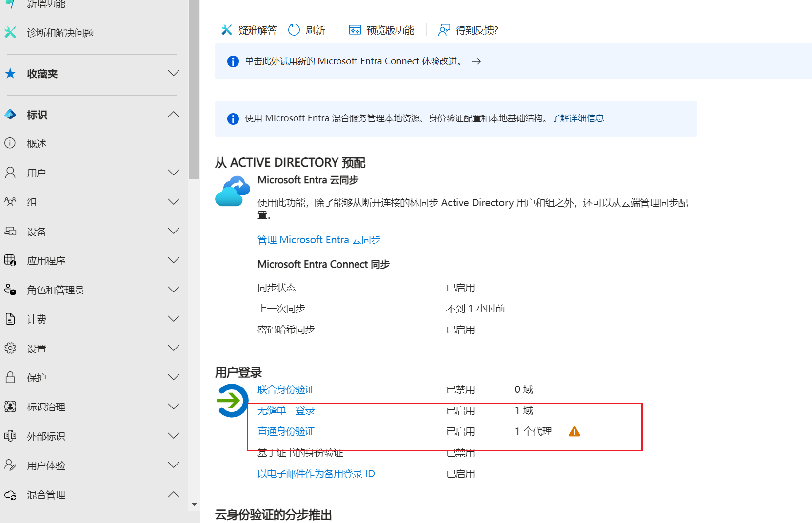The width and height of the screenshot is (812, 523).
Task: Click the info icon in the Entra Connect banner
Action: pyautogui.click(x=233, y=61)
